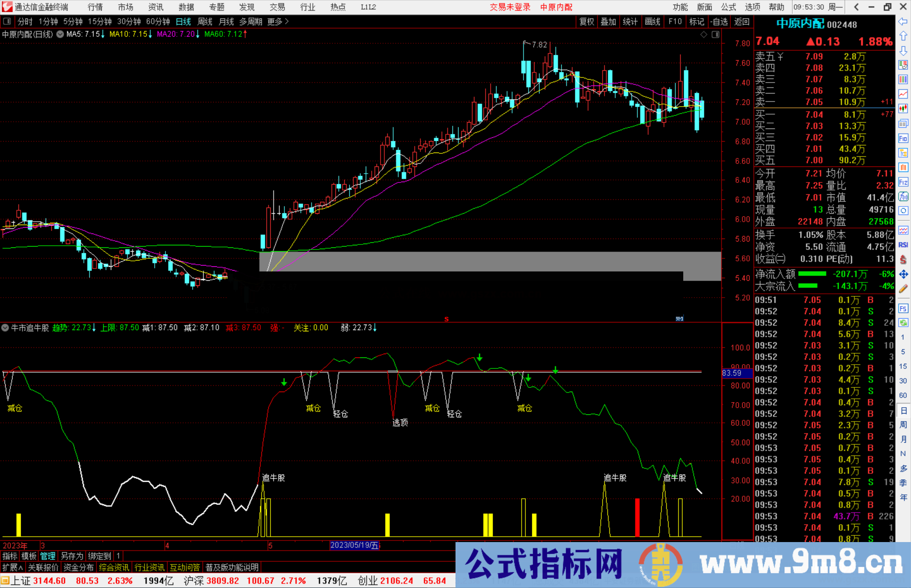Open the 选项 options menu

pyautogui.click(x=752, y=7)
